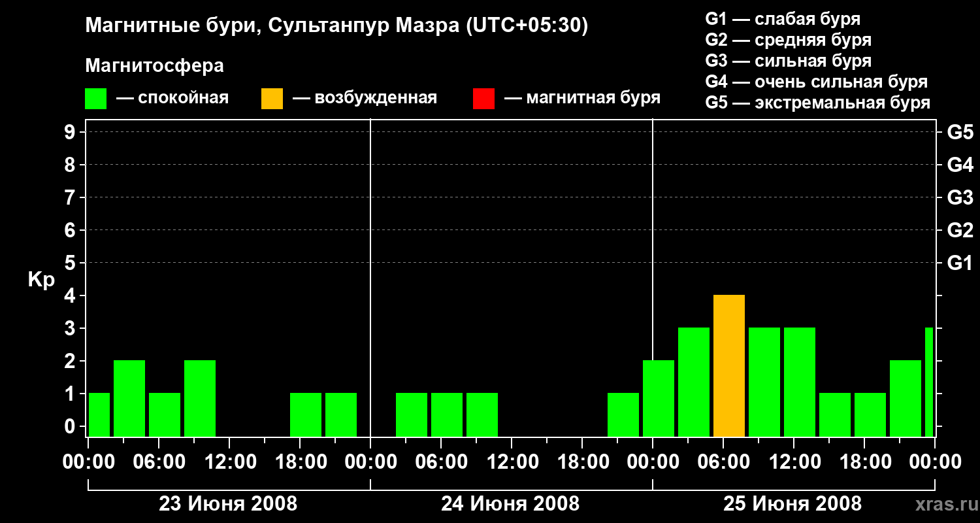This screenshot has width=980, height=523.
Task: Click the 'G3 — сильная буря' legend line
Action: tap(788, 61)
